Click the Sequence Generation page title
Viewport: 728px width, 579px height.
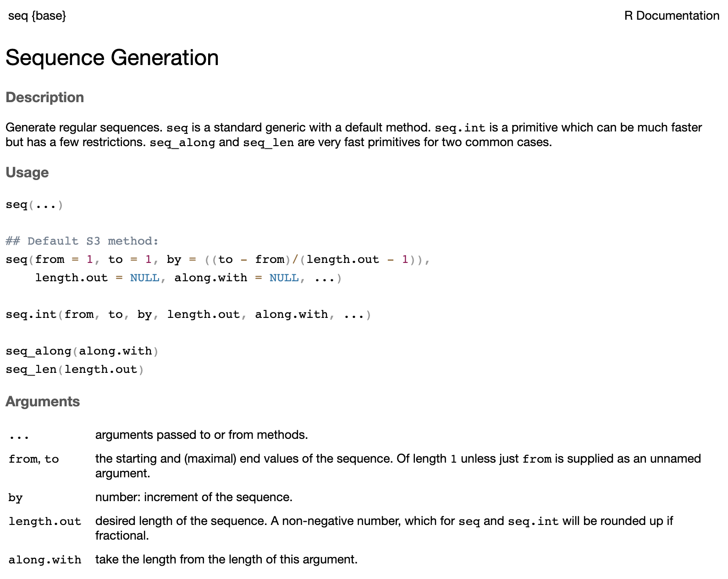click(x=112, y=58)
